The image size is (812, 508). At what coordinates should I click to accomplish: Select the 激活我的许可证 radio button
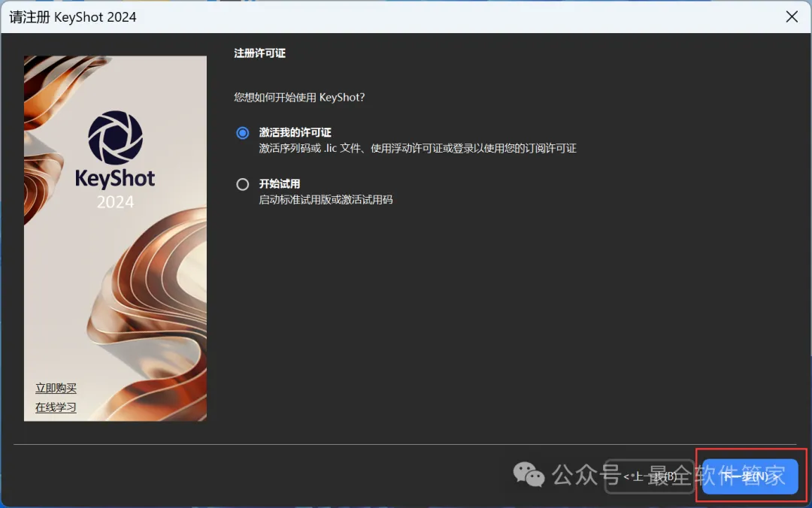pos(242,133)
